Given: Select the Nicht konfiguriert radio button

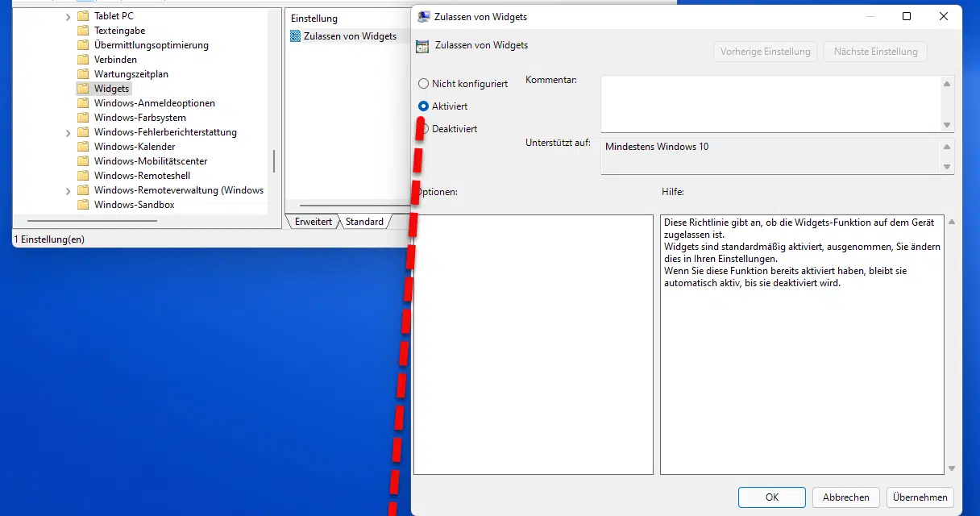Looking at the screenshot, I should 422,83.
